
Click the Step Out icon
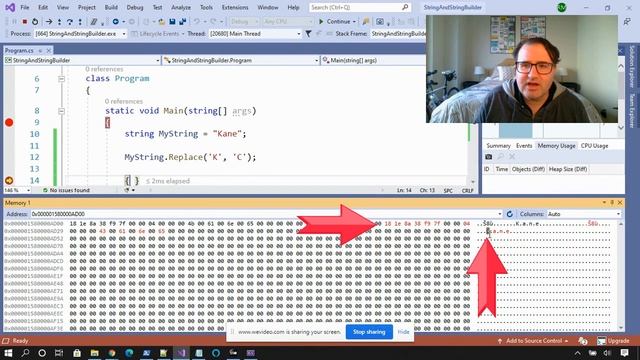80,22
